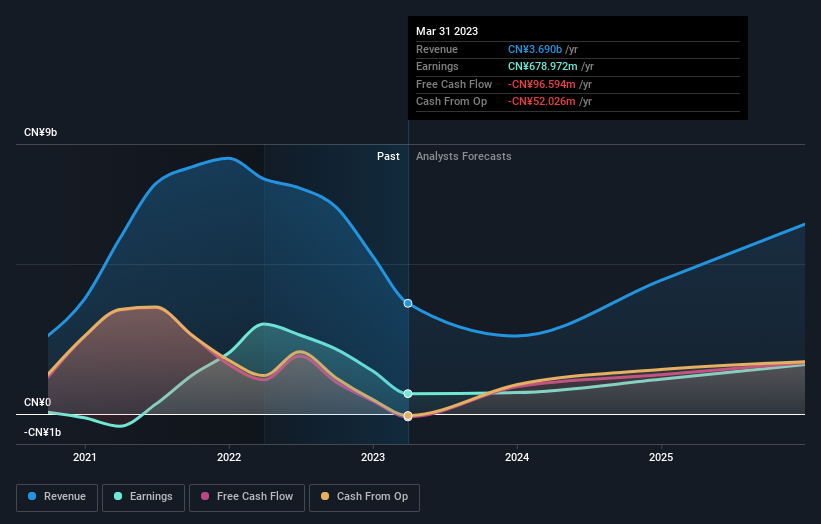Select the 2021 x-axis label
Screen dimensions: 821x524
tap(85, 458)
